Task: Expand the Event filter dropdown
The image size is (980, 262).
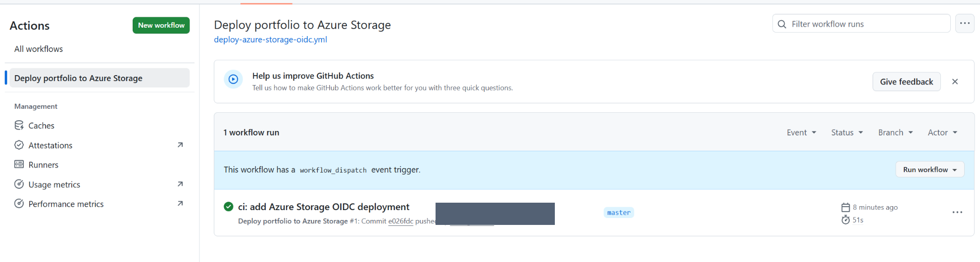Action: click(801, 132)
